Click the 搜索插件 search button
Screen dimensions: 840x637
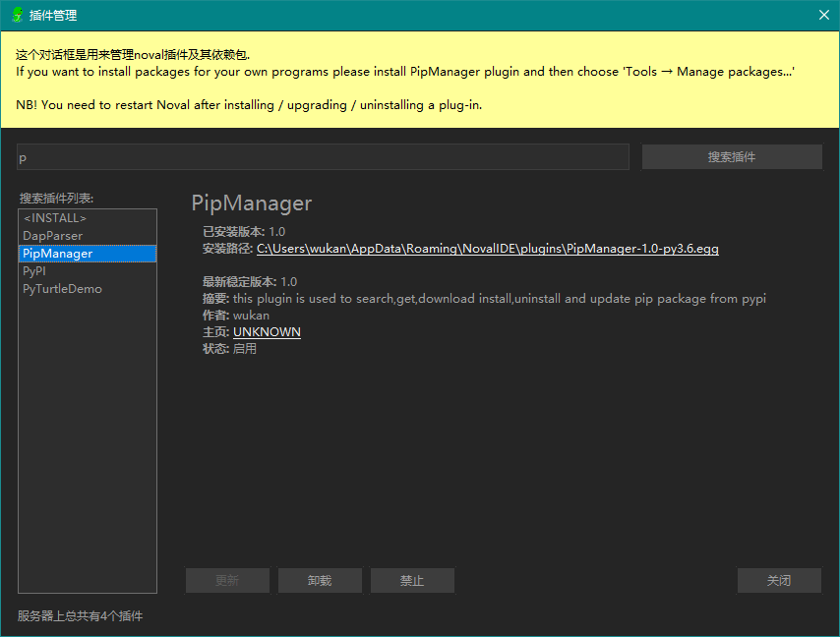pos(732,156)
